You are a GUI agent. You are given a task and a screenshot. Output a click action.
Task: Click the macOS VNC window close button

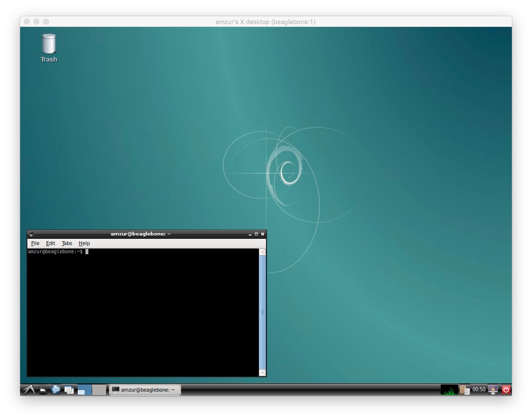pos(27,22)
